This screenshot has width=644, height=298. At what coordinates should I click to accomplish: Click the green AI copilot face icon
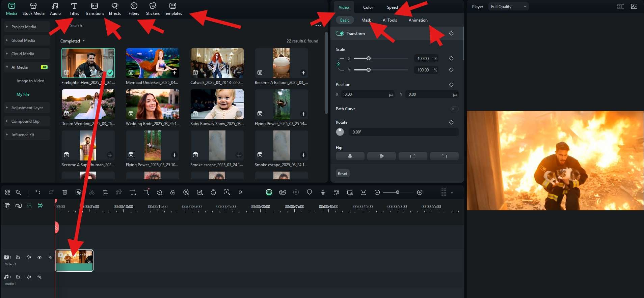tap(269, 192)
